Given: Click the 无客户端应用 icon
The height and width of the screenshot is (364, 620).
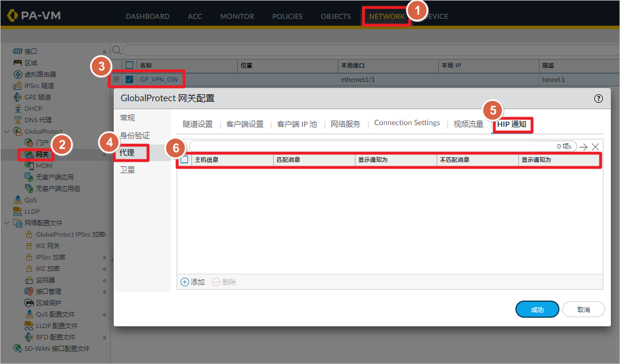Looking at the screenshot, I should [29, 177].
